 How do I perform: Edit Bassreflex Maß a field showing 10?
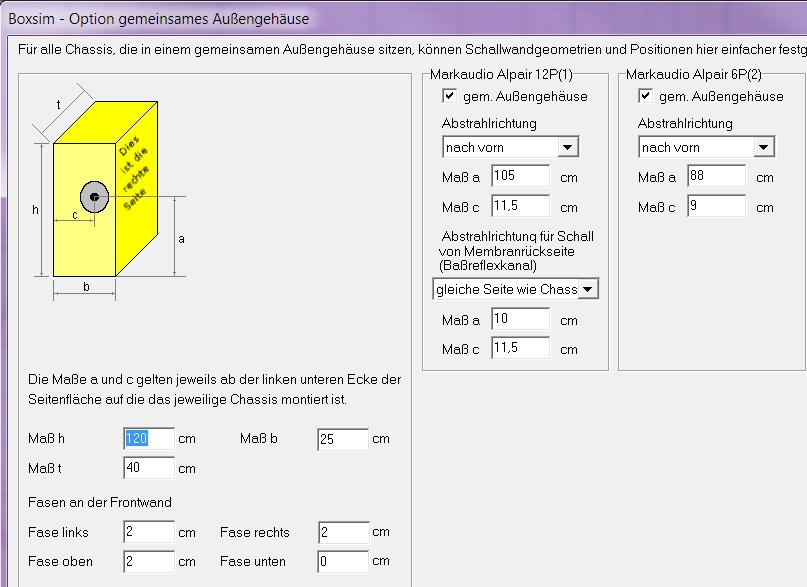point(520,320)
